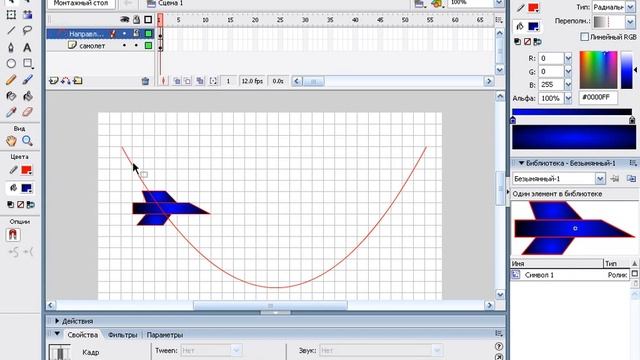Select the Oval tool

(x=11, y=64)
